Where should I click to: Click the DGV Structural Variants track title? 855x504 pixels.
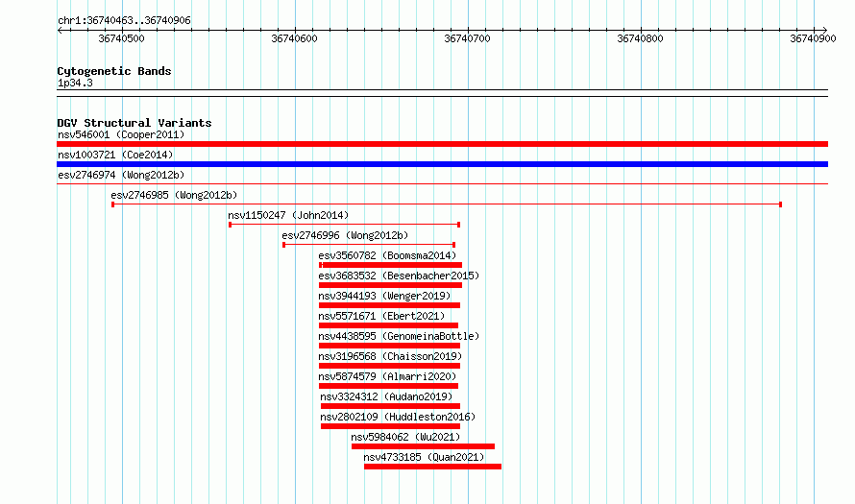pos(134,123)
